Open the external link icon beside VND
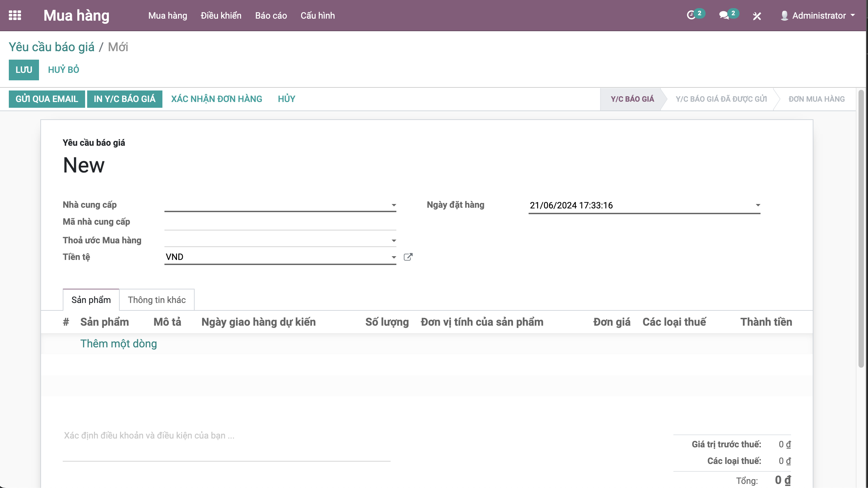 coord(408,257)
